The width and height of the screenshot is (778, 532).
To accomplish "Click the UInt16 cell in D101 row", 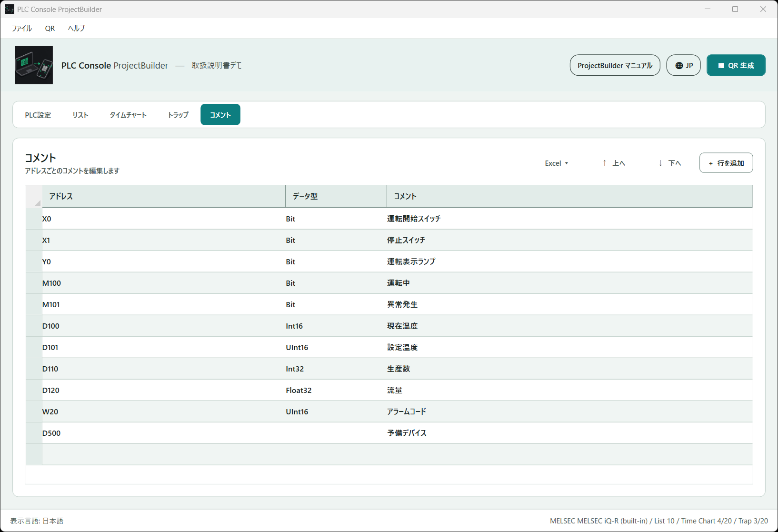I will point(336,347).
